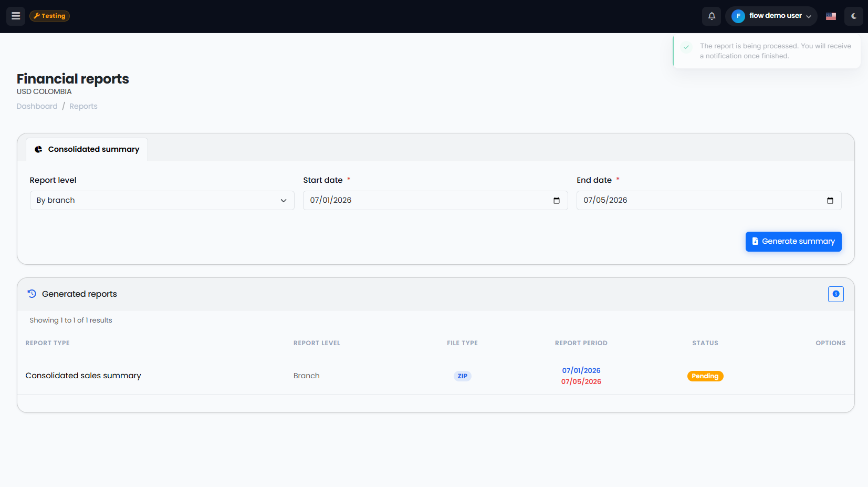Screen dimensions: 868x487
Task: Click the Pending status badge
Action: [x=705, y=376]
